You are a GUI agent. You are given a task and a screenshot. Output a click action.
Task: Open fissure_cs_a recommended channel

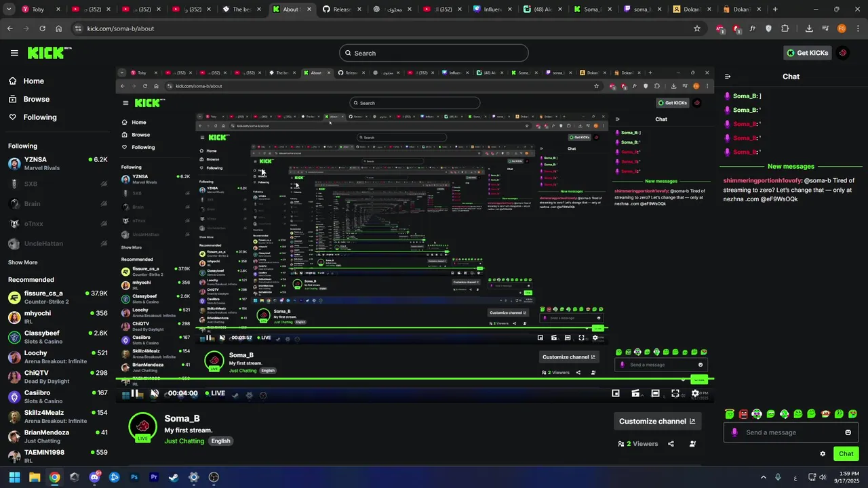[57, 298]
